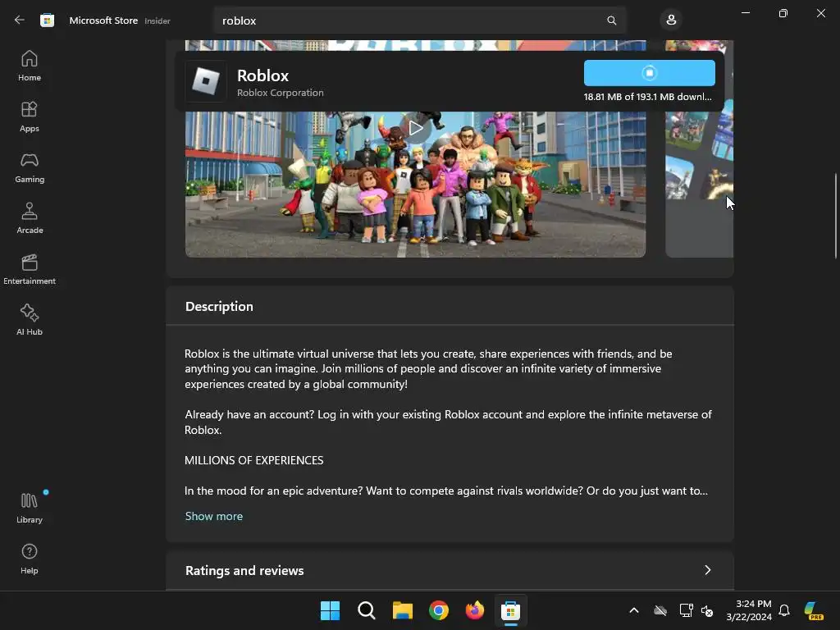Click Microsoft Store taskbar icon
The height and width of the screenshot is (630, 840).
click(510, 610)
